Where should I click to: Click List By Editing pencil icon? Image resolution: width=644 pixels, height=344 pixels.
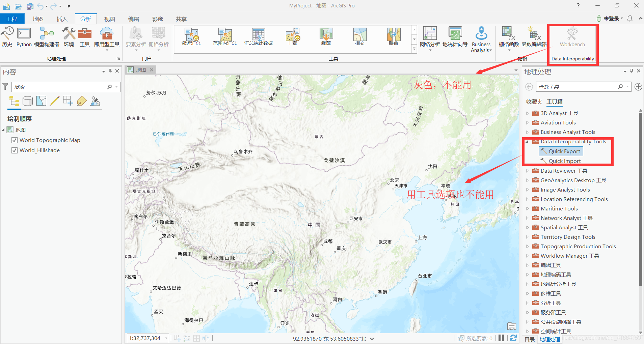(x=55, y=101)
